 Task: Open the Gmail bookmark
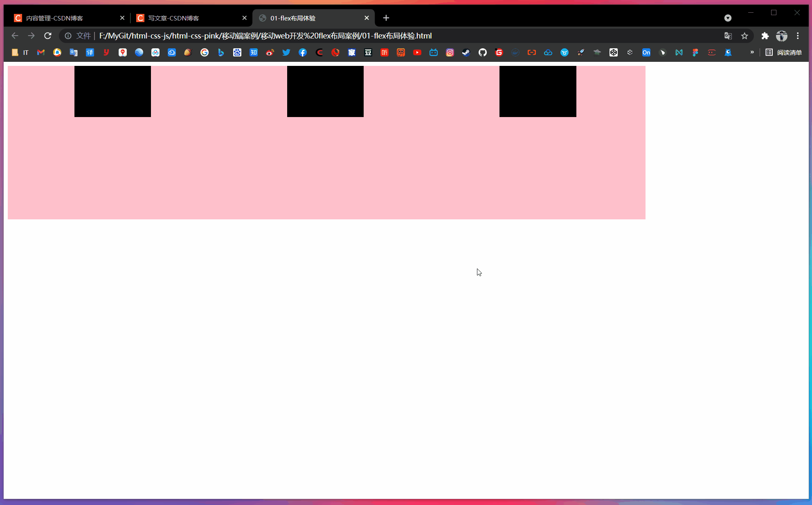41,52
